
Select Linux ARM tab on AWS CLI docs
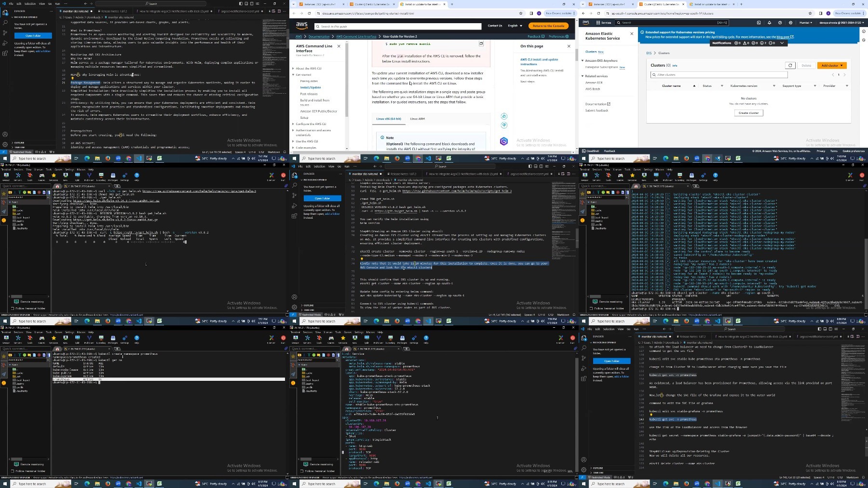(x=417, y=119)
